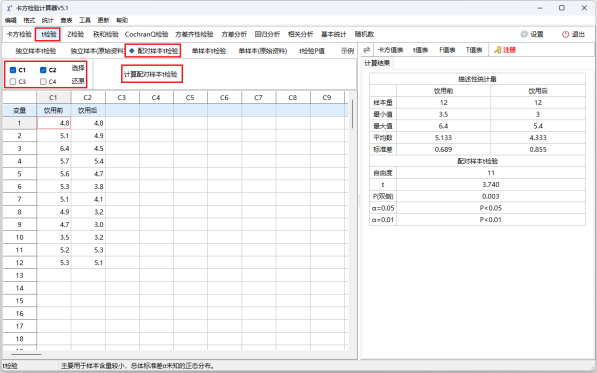Open the 方差齐性检验 tab
The image size is (597, 373).
(x=194, y=34)
